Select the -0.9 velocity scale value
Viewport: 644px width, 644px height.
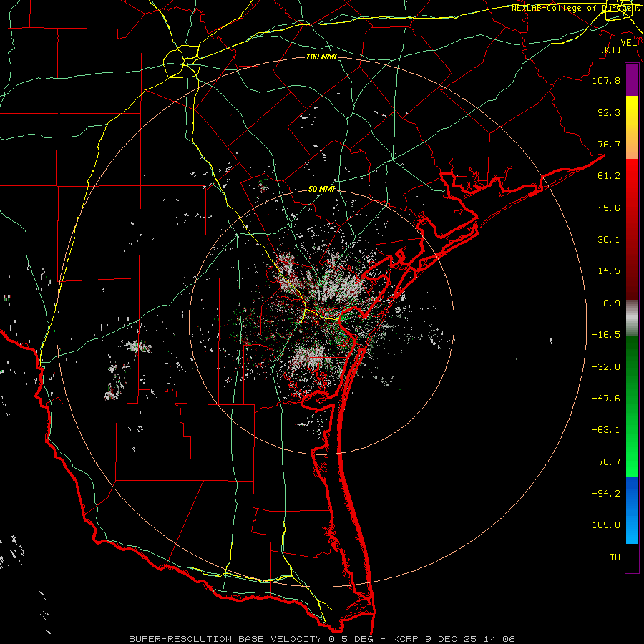click(x=609, y=303)
